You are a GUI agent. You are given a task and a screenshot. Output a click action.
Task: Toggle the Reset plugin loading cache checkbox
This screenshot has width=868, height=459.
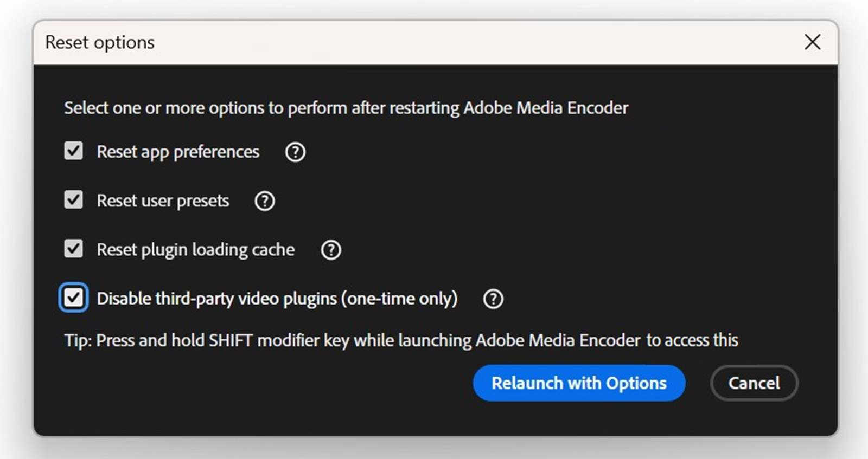(73, 249)
